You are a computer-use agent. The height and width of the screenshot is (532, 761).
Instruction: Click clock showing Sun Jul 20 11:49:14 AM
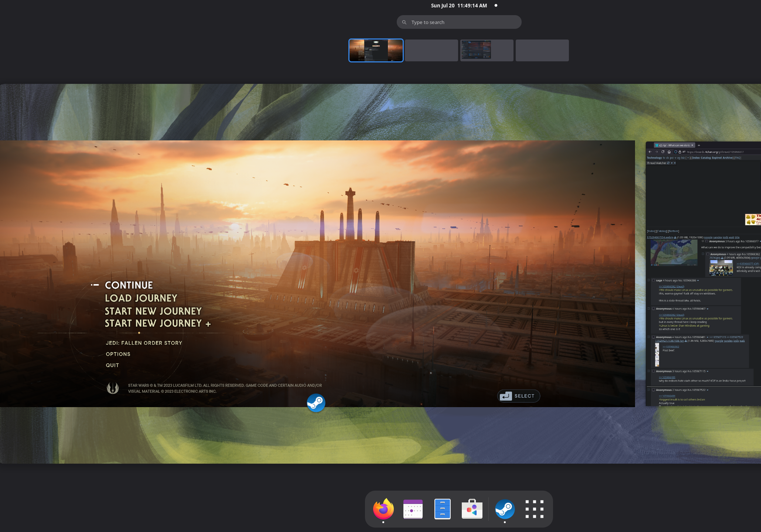tap(459, 6)
